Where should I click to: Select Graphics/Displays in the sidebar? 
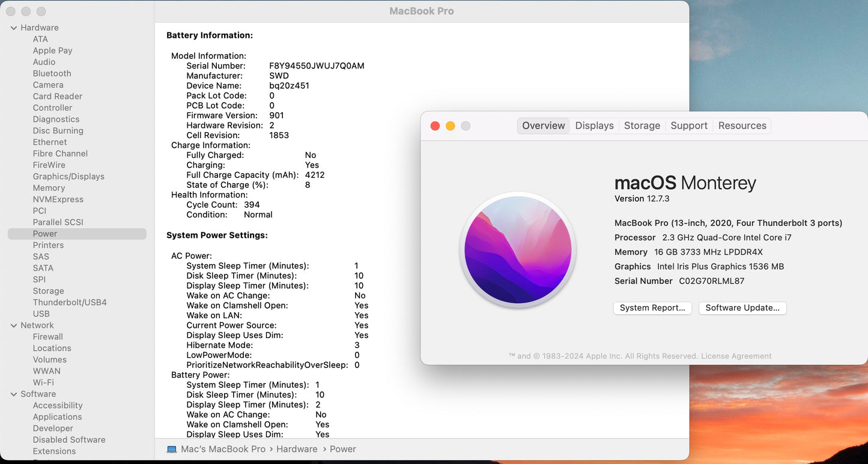[x=68, y=176]
